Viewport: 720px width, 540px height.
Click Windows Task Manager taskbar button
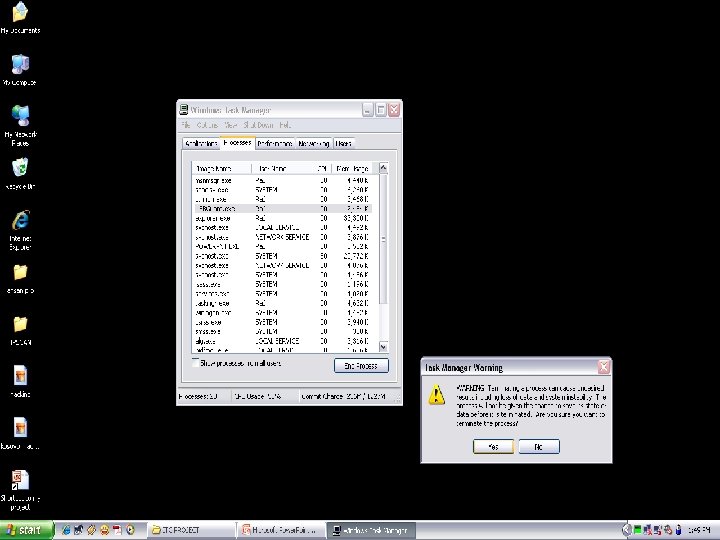click(371, 530)
